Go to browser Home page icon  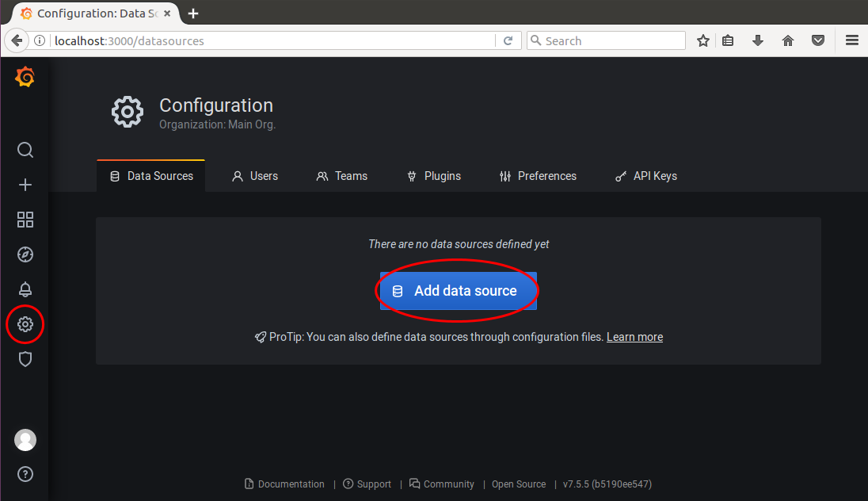pyautogui.click(x=788, y=40)
